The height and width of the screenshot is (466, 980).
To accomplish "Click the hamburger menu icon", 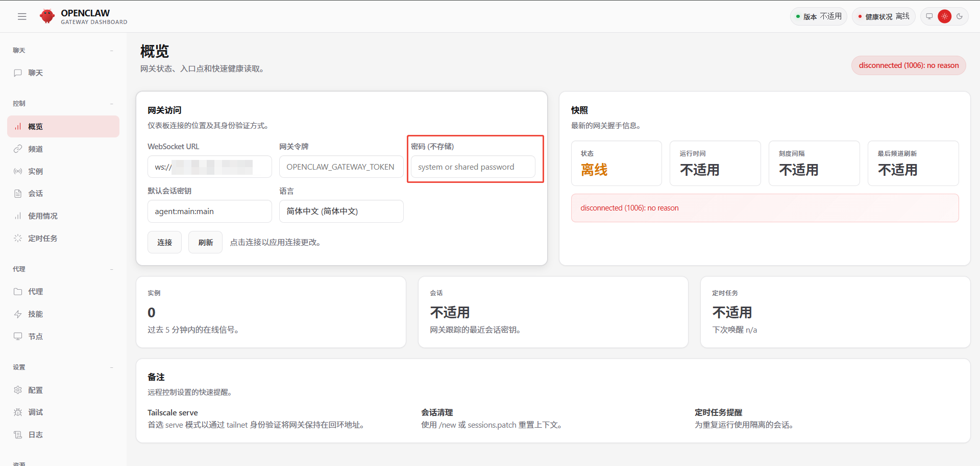I will coord(22,16).
